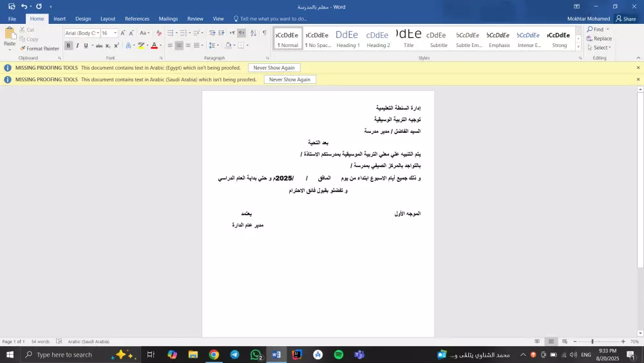Increase font size with Grow Font

point(122,33)
